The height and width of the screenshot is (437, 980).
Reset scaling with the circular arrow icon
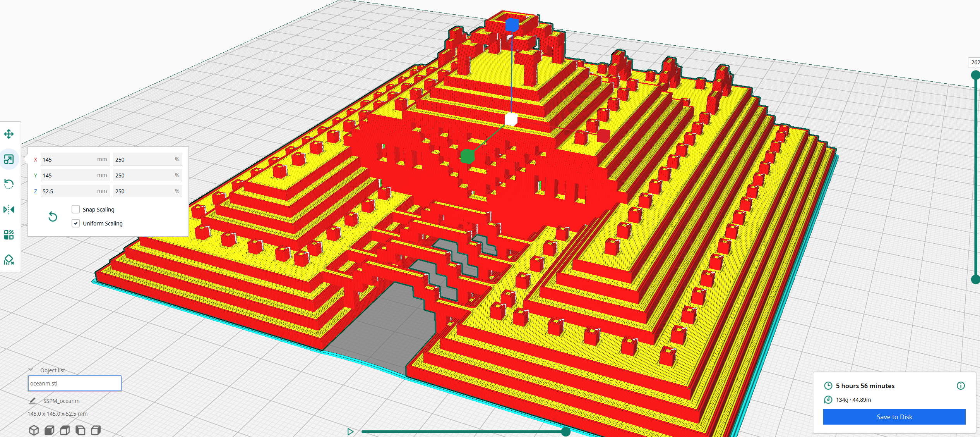point(53,217)
